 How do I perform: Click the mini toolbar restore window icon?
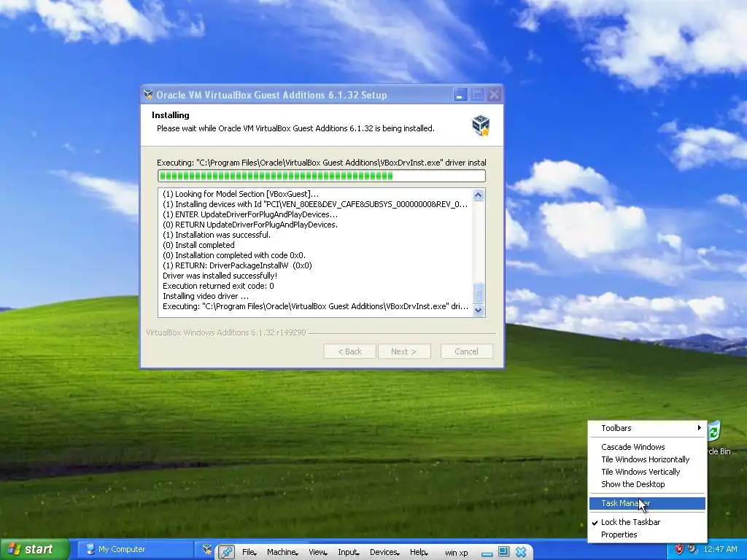503,551
